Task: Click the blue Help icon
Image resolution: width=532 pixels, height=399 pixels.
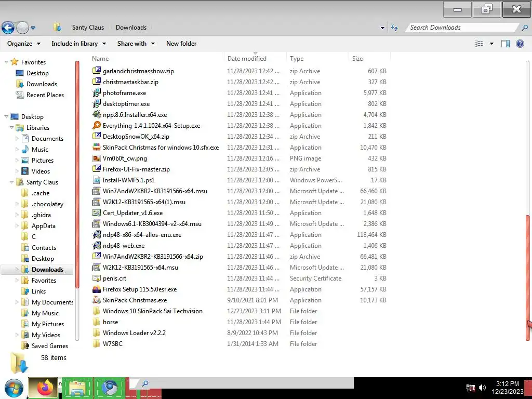Action: point(520,44)
